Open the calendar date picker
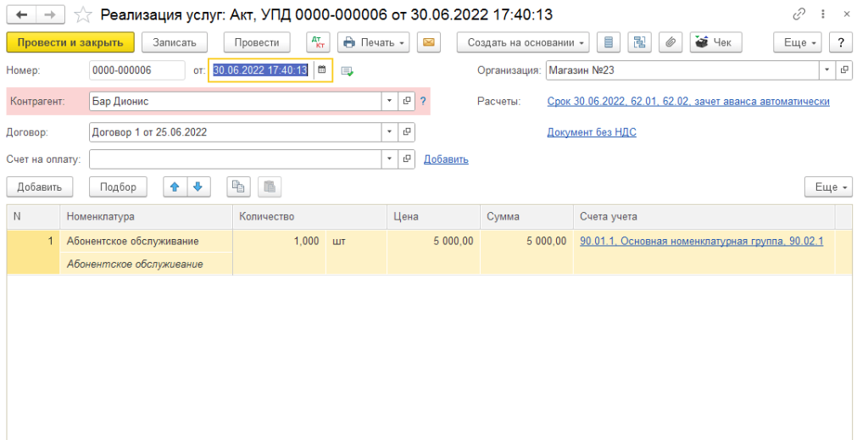The height and width of the screenshot is (440, 868). pos(322,70)
